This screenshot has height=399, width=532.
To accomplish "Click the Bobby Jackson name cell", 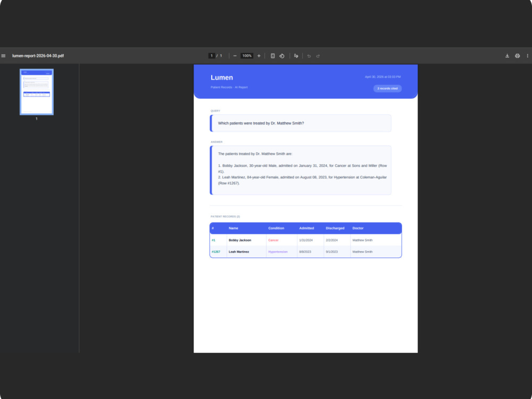I will click(x=240, y=240).
